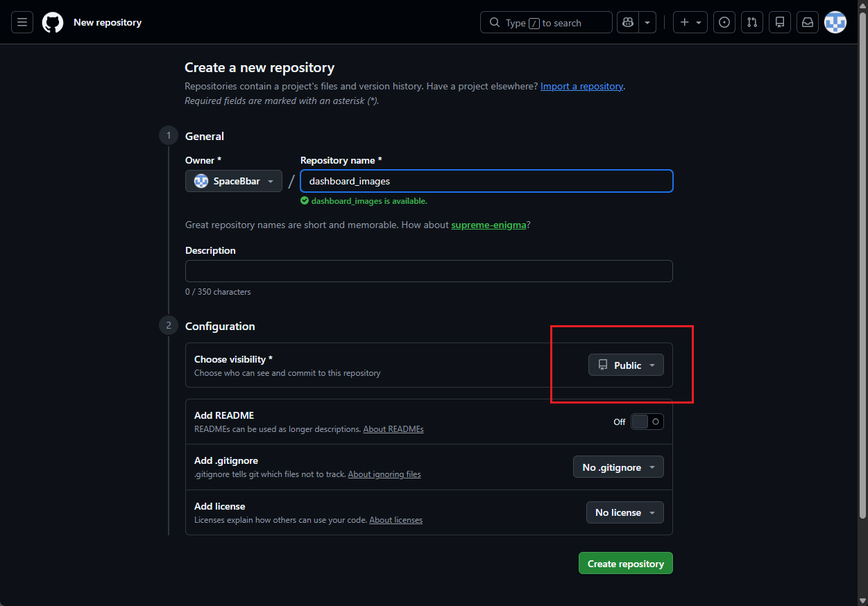Open the Public visibility dropdown
This screenshot has width=868, height=606.
point(626,365)
